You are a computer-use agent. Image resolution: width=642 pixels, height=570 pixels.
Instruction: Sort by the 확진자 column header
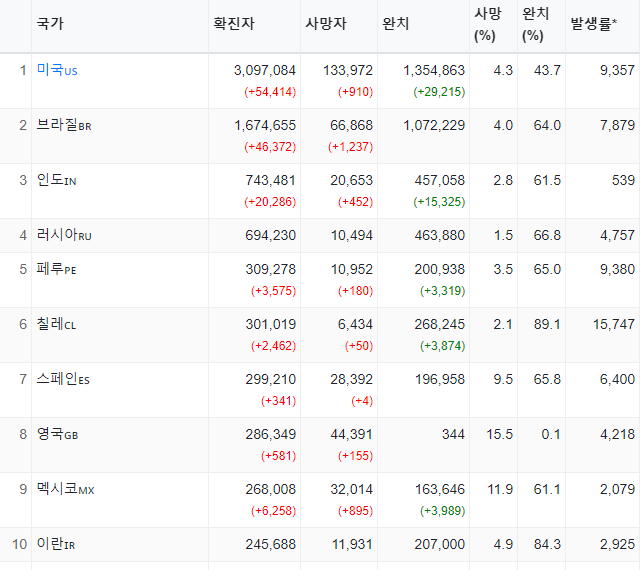point(234,23)
